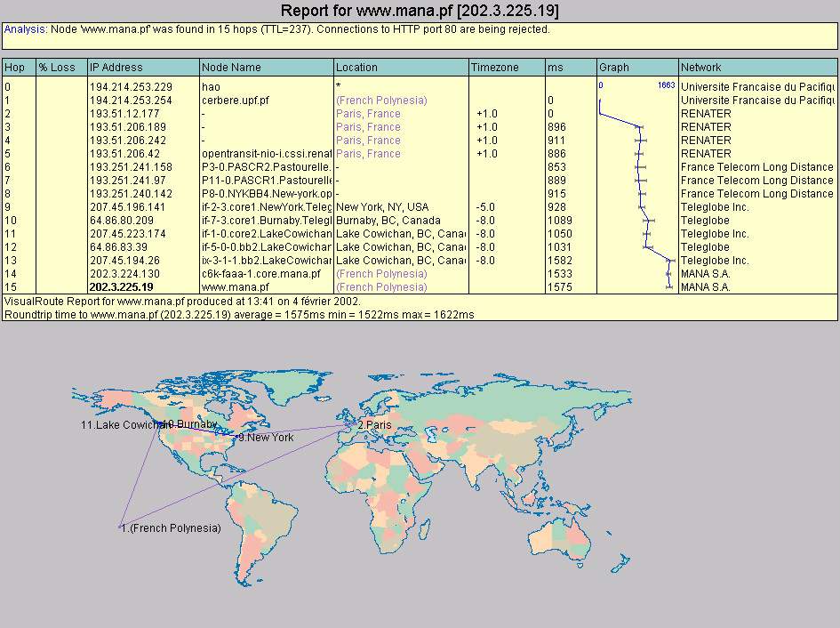Click the 9.New York label on the map

point(266,438)
